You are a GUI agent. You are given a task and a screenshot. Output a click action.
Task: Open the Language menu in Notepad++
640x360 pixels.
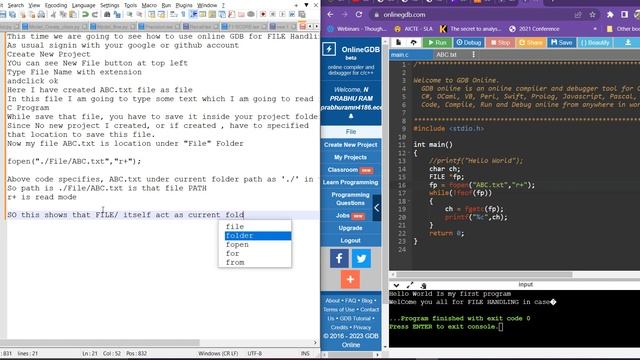coord(83,5)
